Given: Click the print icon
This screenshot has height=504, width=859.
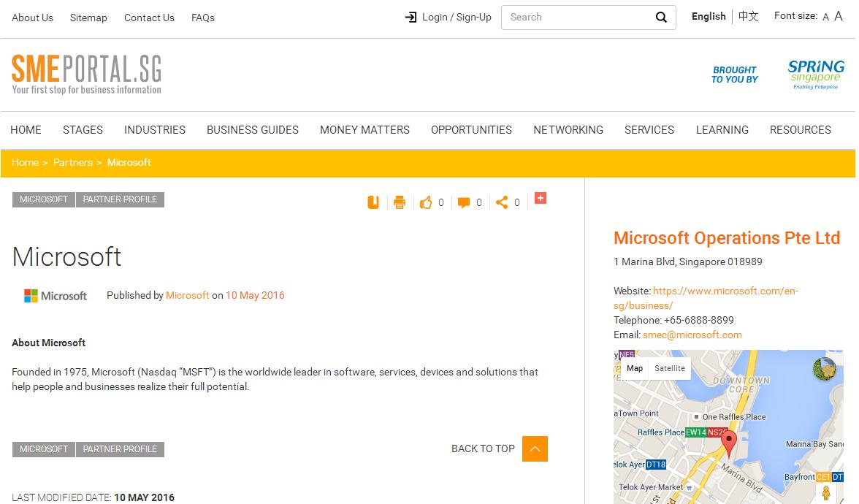Looking at the screenshot, I should 400,203.
